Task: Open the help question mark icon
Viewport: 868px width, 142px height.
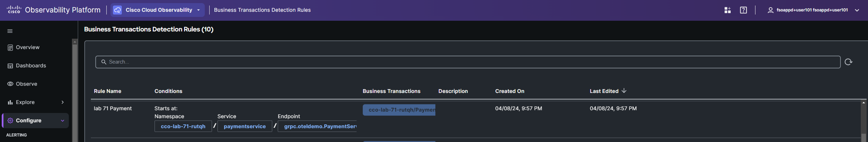Action: click(743, 10)
